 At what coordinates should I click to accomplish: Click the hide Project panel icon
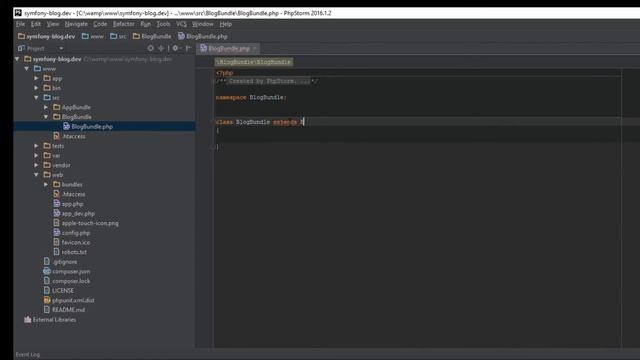pyautogui.click(x=188, y=48)
